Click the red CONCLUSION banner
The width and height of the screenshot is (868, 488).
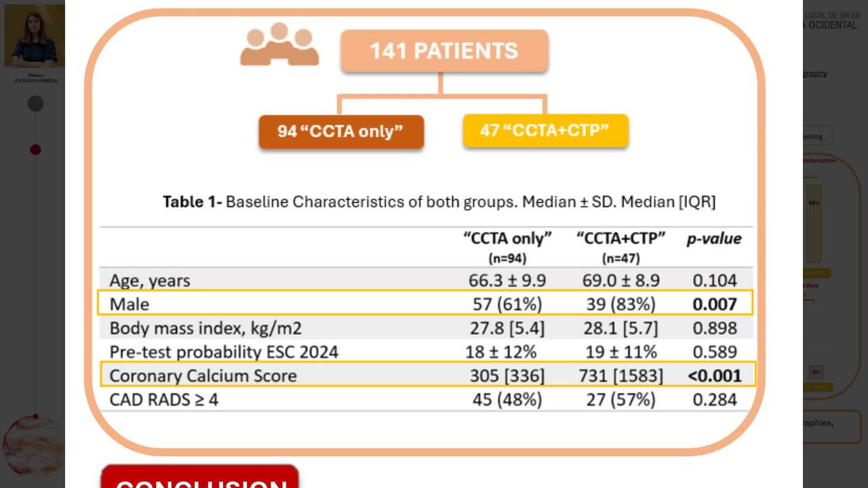(200, 476)
